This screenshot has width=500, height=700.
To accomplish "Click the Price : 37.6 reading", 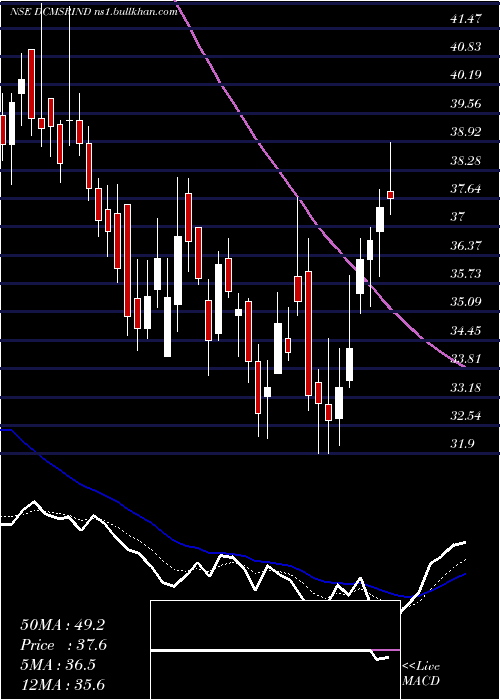I will click(63, 645).
